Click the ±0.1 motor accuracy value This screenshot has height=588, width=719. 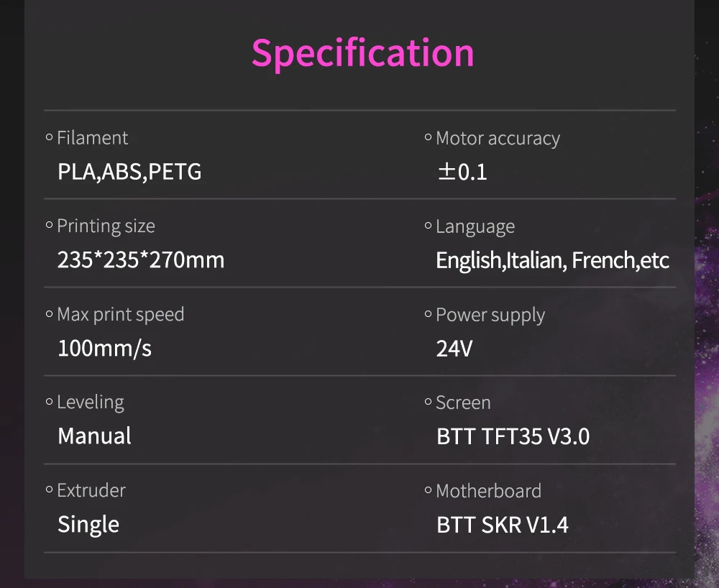462,173
